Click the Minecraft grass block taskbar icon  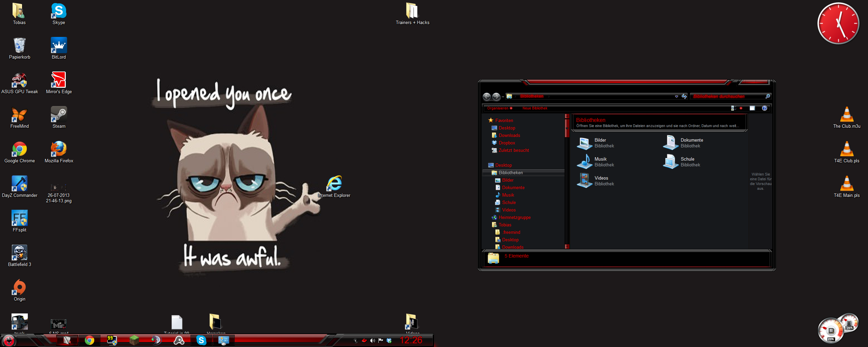(x=134, y=340)
